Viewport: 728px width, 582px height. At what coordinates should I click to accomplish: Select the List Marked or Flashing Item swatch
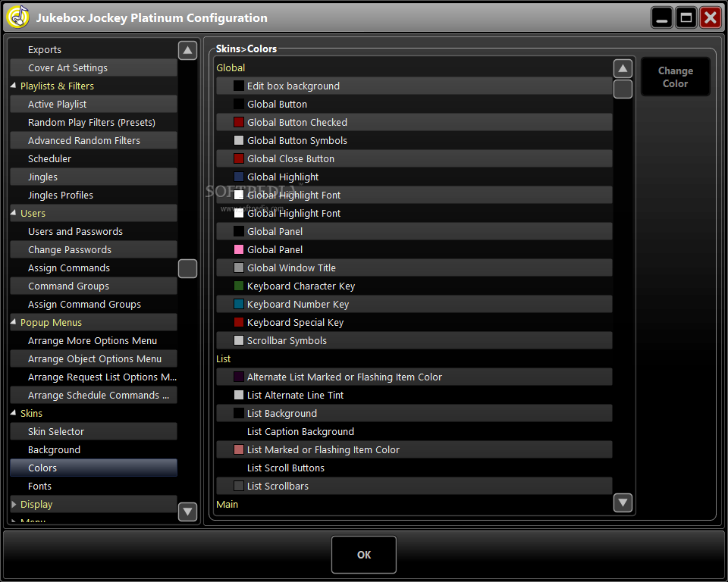pos(239,449)
